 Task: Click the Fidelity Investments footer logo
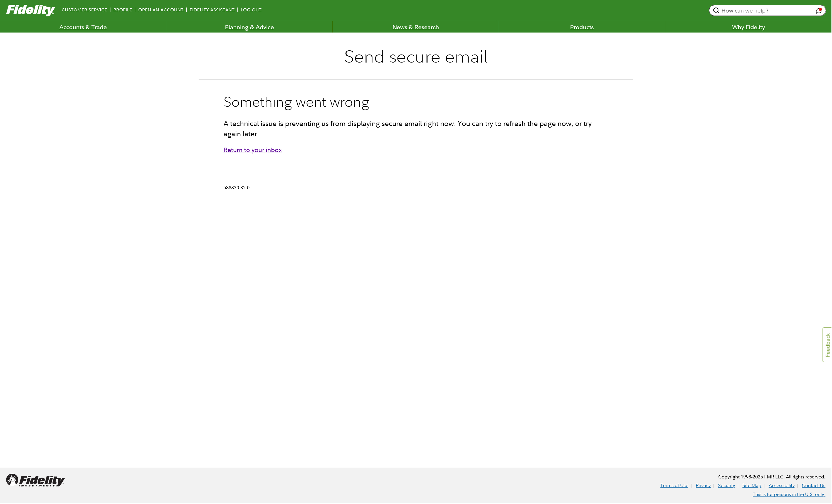click(x=35, y=480)
